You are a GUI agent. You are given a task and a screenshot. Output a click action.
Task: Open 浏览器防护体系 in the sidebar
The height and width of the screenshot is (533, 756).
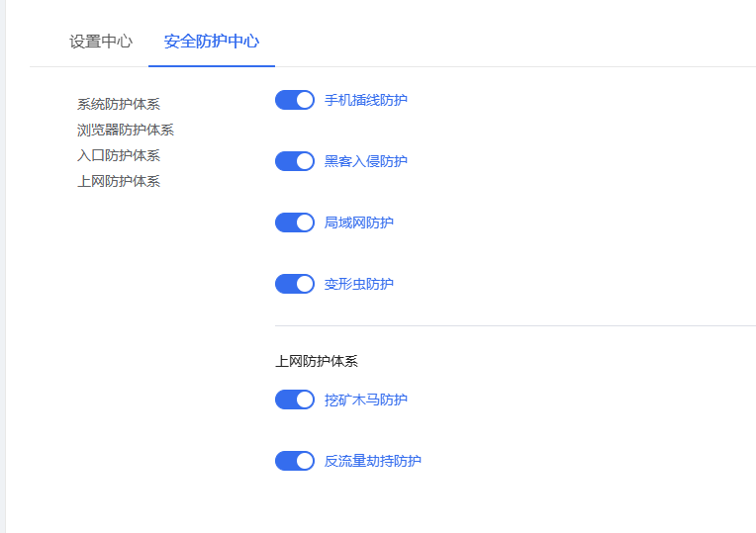[x=126, y=130]
